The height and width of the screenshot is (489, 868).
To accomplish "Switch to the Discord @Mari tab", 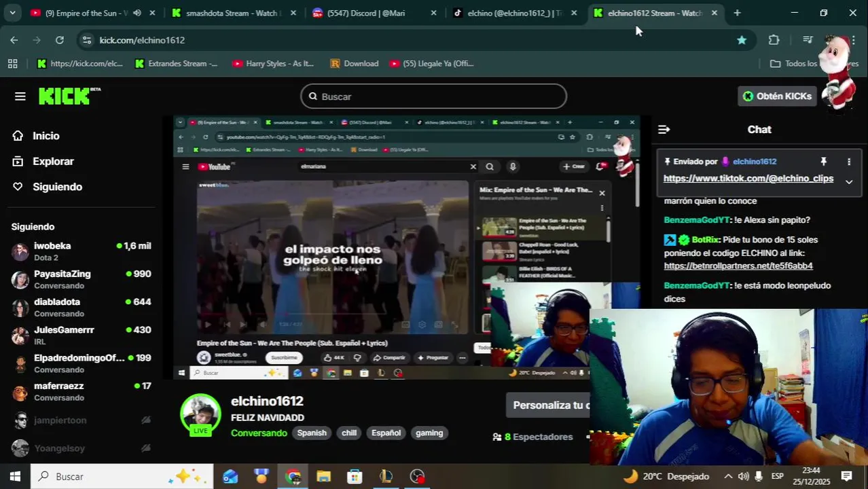I will click(x=365, y=13).
